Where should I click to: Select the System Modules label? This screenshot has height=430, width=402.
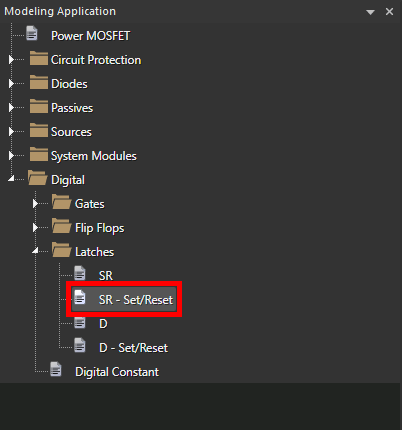pos(94,156)
